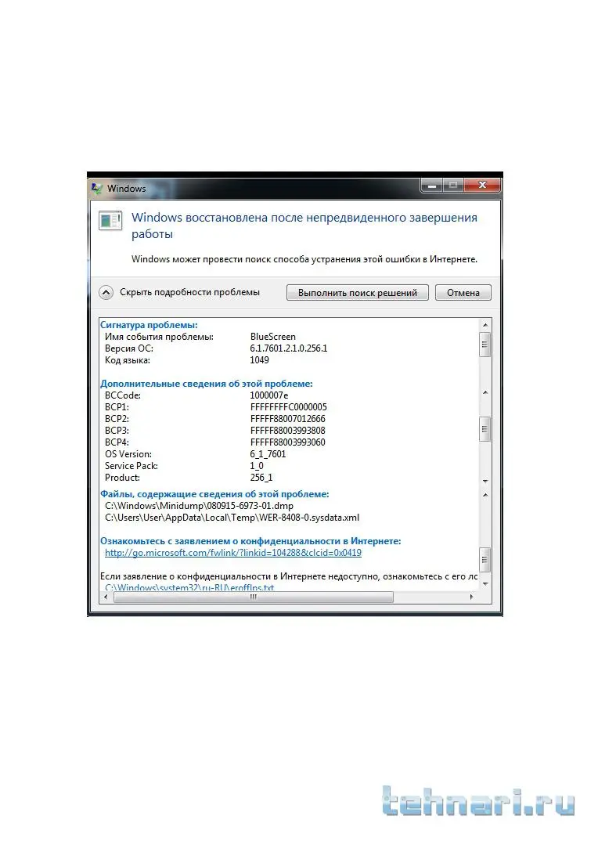Click the minidump path "080915-6973-01.dmp"

tap(199, 506)
